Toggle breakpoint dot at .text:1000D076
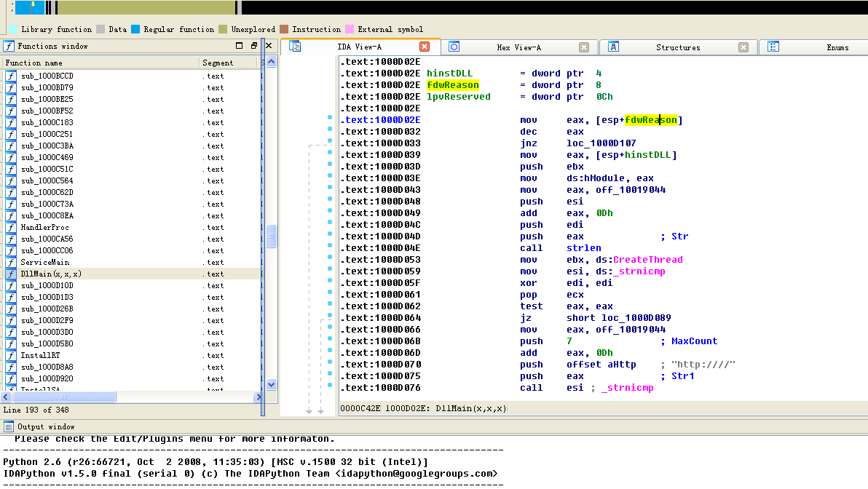 330,385
